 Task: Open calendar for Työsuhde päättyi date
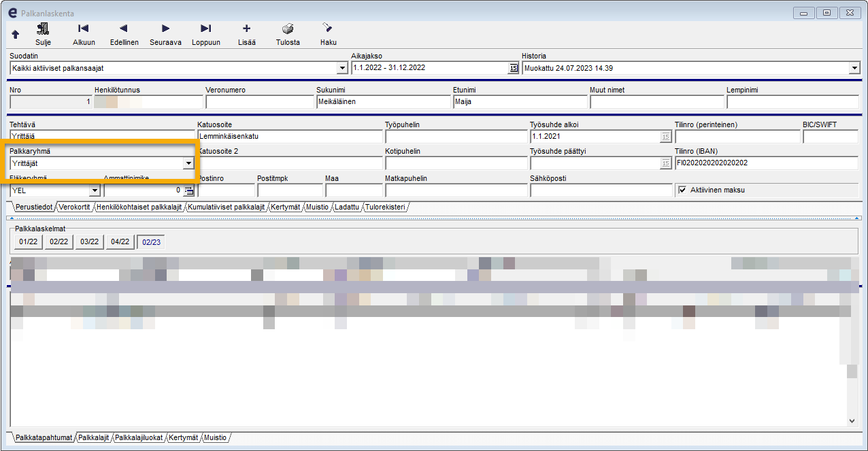[665, 163]
